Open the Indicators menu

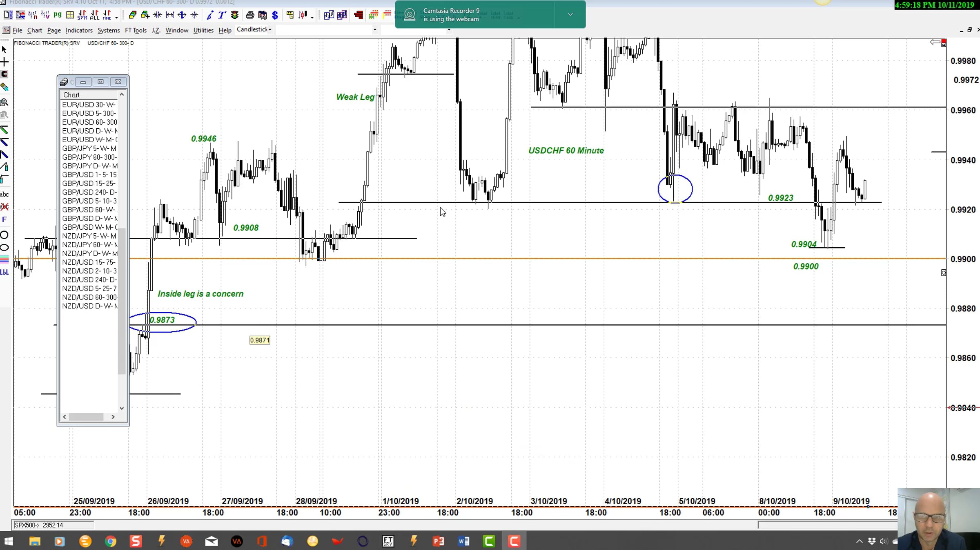(79, 30)
